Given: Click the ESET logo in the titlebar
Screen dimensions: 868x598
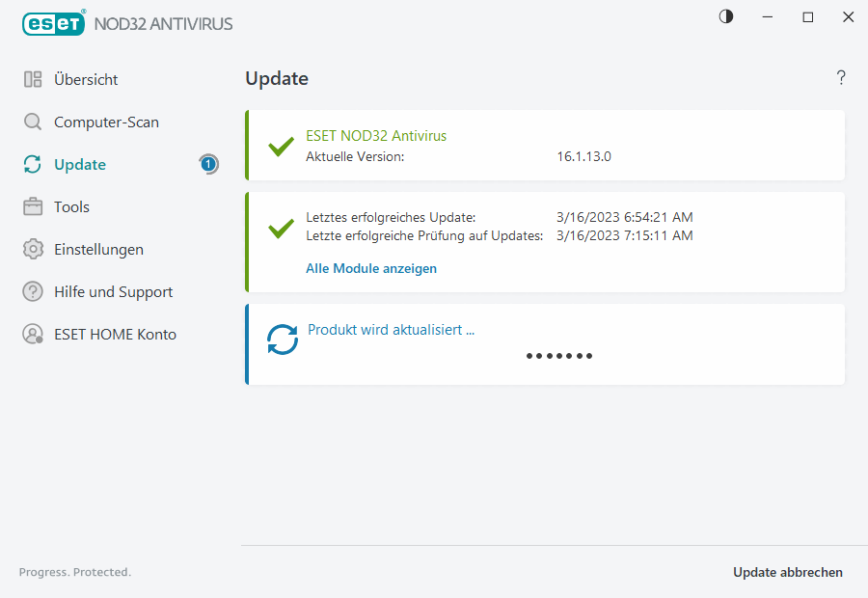Looking at the screenshot, I should [53, 23].
